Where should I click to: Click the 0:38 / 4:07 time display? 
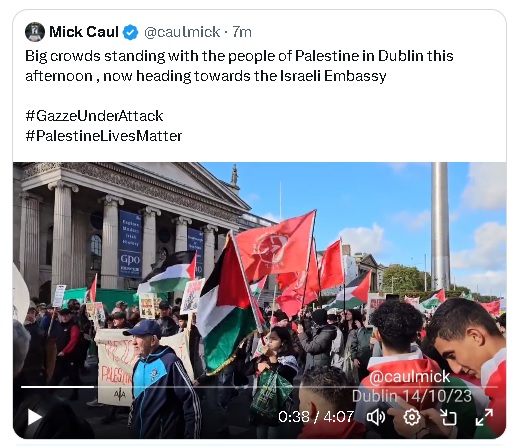coord(316,417)
